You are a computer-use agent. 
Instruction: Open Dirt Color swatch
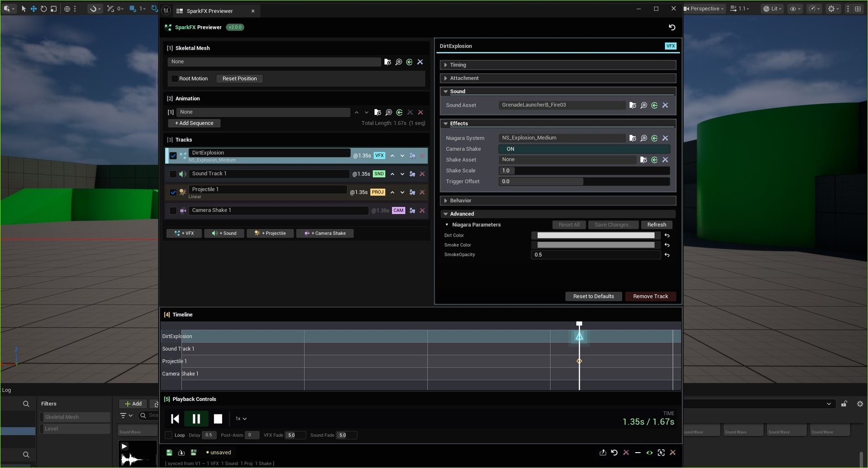click(x=596, y=235)
